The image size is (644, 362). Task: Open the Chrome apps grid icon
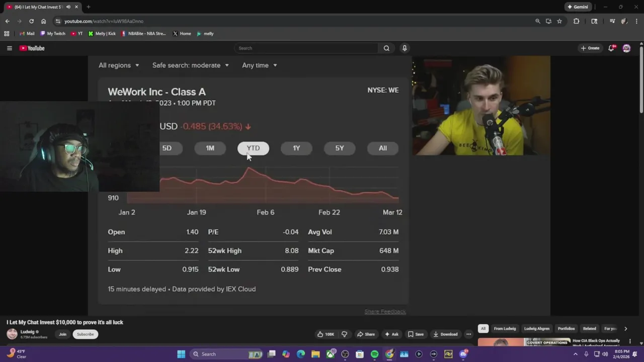(x=7, y=34)
